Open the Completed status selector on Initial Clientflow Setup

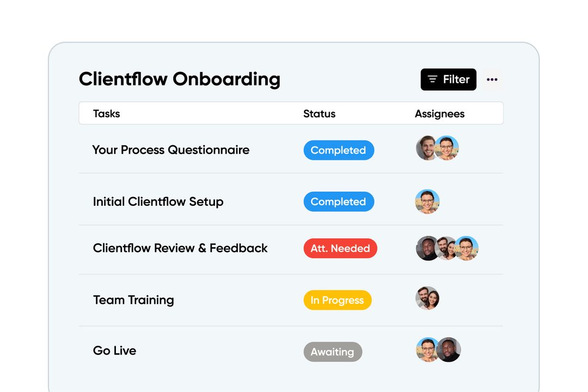(339, 201)
